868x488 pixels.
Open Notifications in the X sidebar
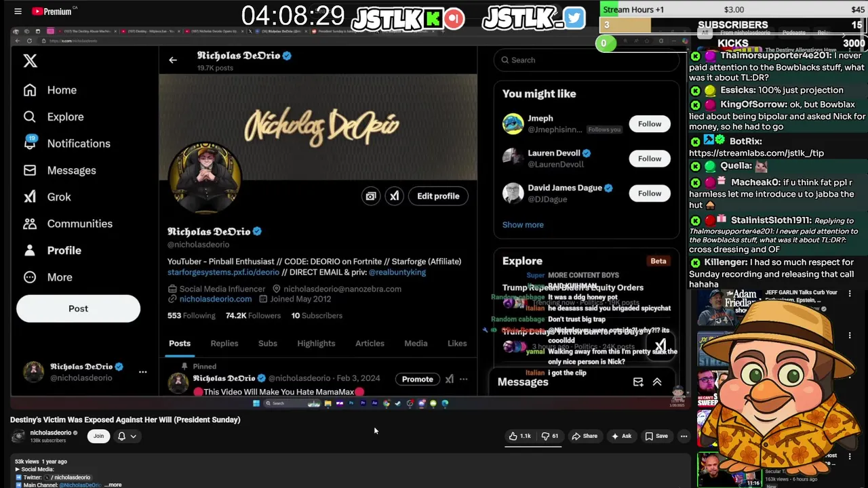pos(66,144)
